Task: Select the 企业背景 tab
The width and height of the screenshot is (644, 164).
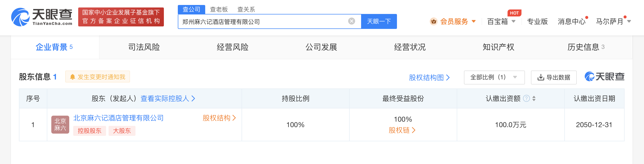Action: tap(55, 47)
